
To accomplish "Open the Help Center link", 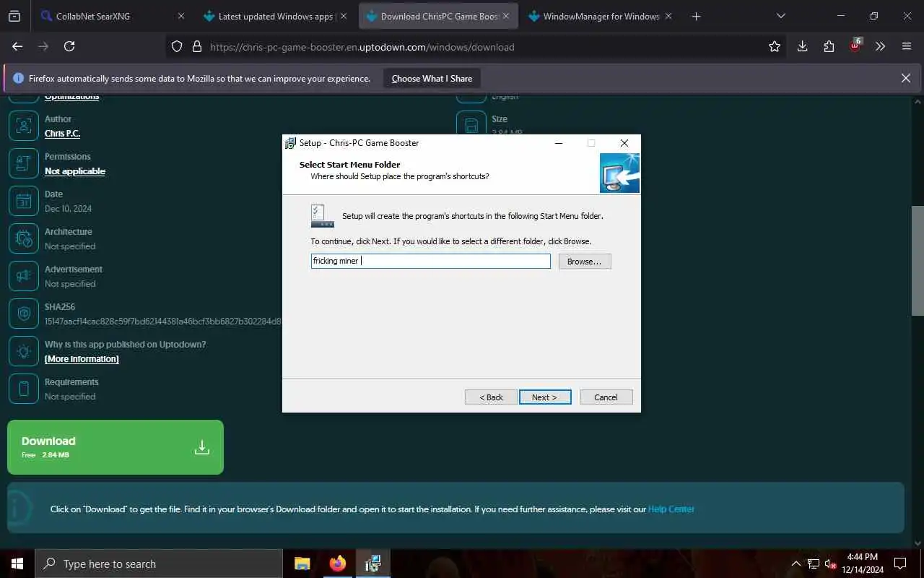I will tap(671, 509).
